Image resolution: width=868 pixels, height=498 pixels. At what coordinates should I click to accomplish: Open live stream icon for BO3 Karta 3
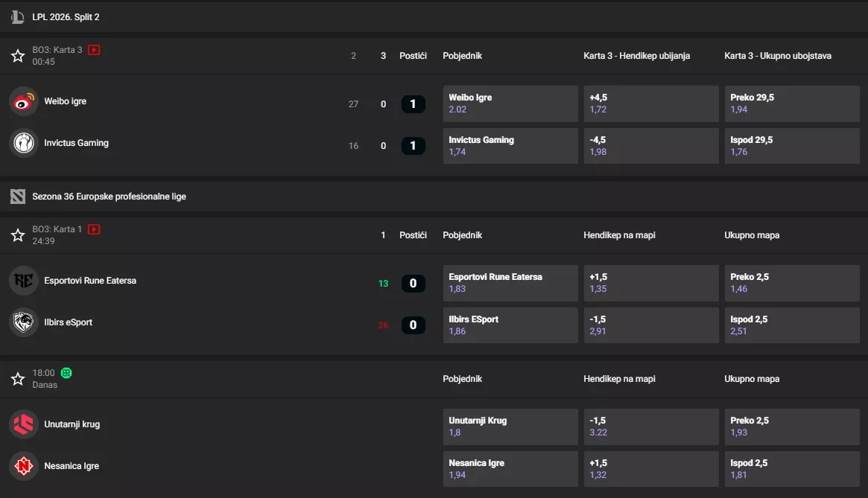[94, 50]
